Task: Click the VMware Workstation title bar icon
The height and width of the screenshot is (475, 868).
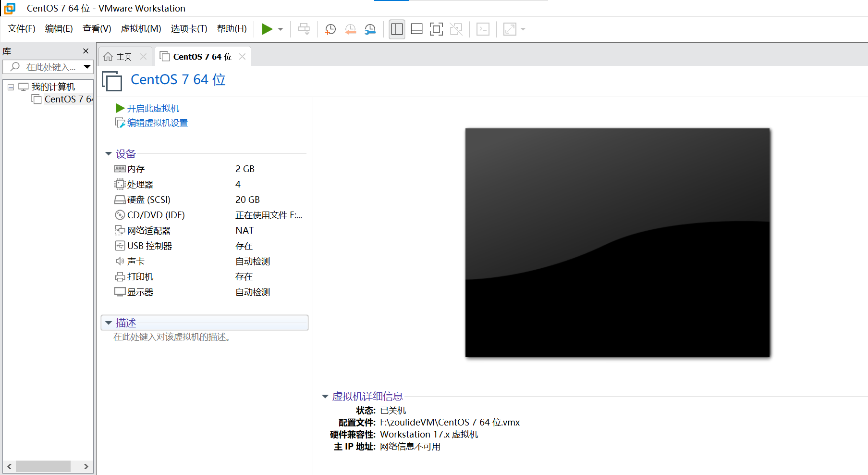Action: (x=10, y=8)
